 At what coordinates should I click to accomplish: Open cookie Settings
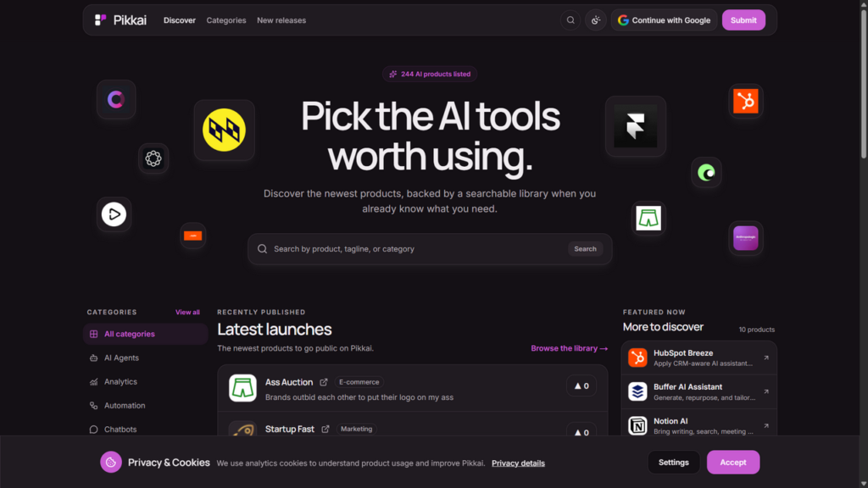pos(674,462)
